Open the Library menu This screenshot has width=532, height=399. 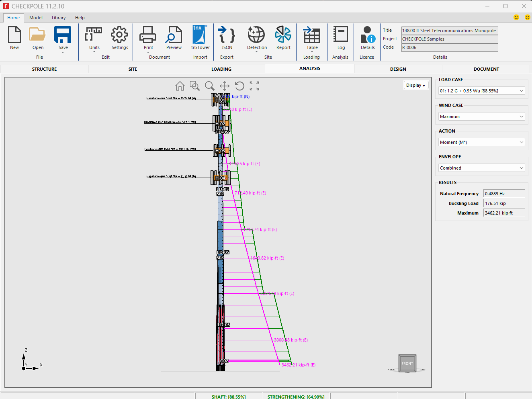[x=59, y=18]
